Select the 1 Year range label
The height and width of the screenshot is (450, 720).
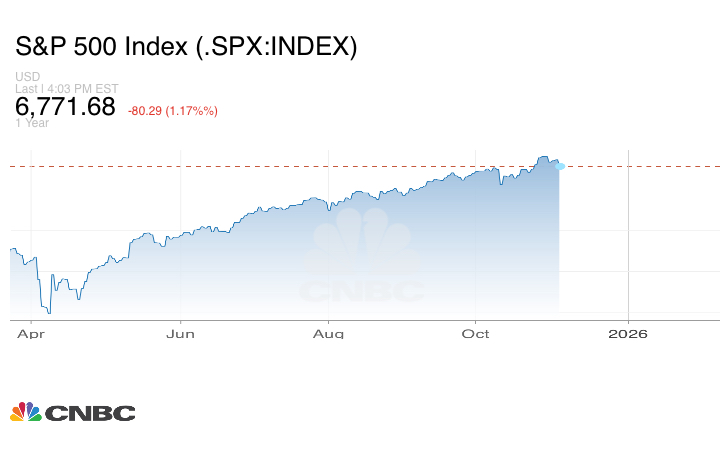coord(32,123)
